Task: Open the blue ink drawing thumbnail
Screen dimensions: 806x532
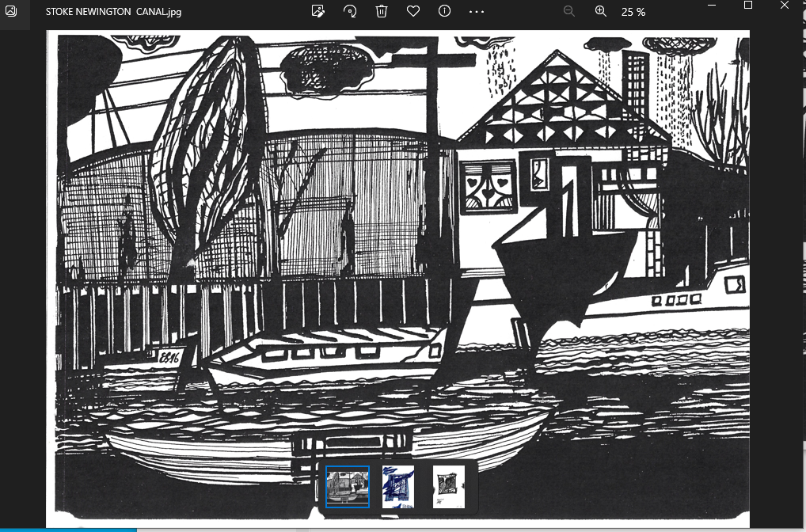Action: [398, 486]
